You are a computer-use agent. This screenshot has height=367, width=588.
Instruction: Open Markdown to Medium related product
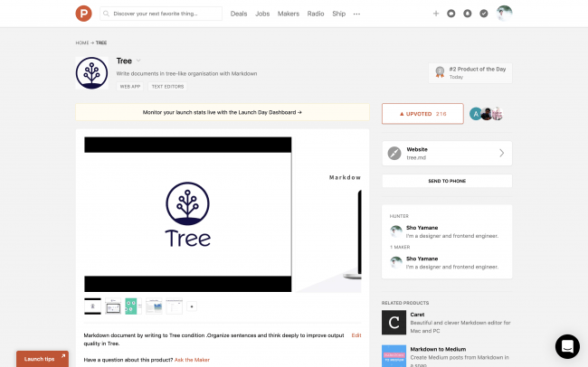point(438,349)
